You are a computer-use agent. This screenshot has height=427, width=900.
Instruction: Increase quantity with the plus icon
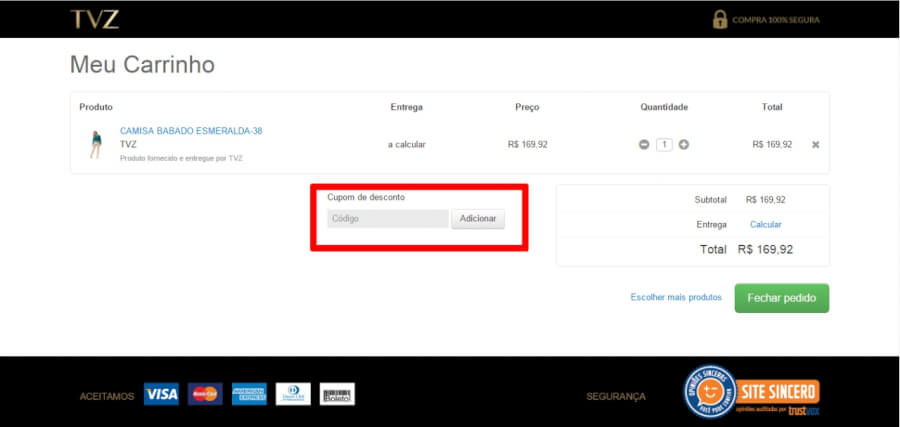(684, 145)
